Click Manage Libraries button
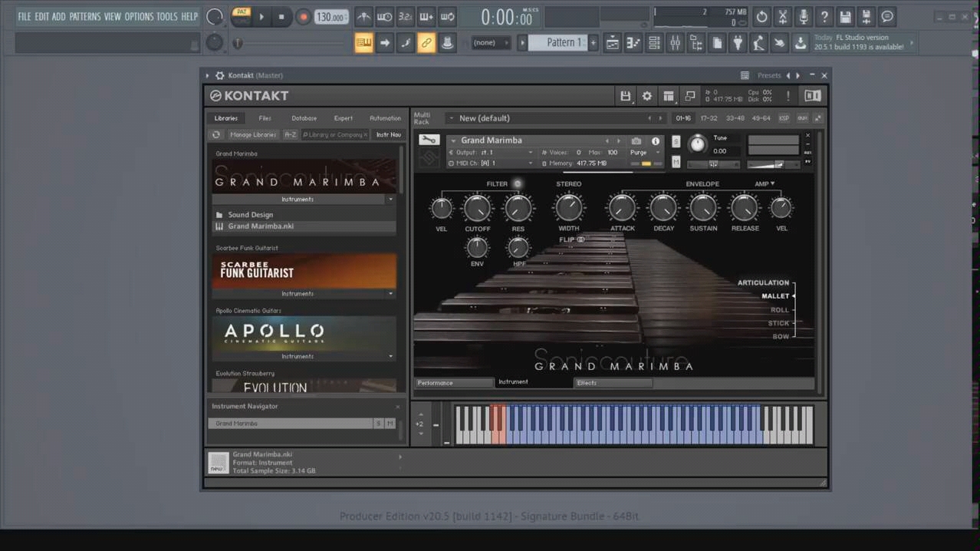This screenshot has width=980, height=551. pos(253,134)
